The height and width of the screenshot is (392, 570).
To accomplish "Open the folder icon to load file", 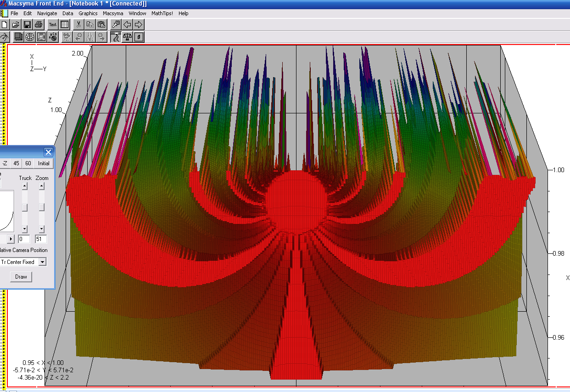I will tap(16, 25).
